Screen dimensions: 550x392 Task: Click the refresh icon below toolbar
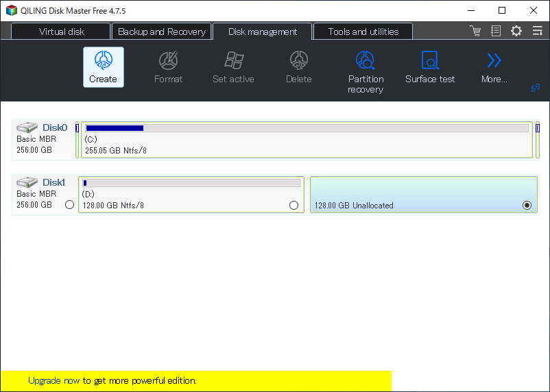click(x=536, y=88)
